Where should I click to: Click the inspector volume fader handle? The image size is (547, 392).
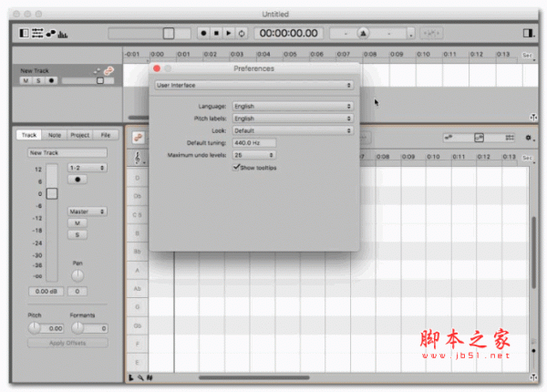[52, 193]
